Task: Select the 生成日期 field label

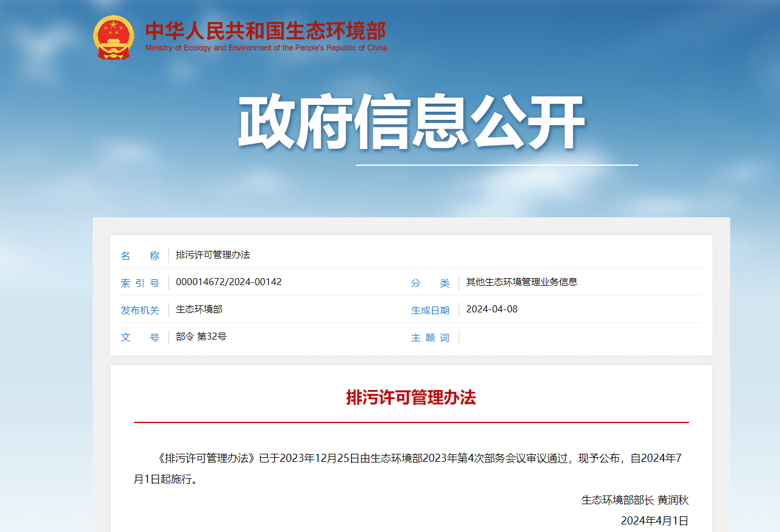Action: point(431,310)
